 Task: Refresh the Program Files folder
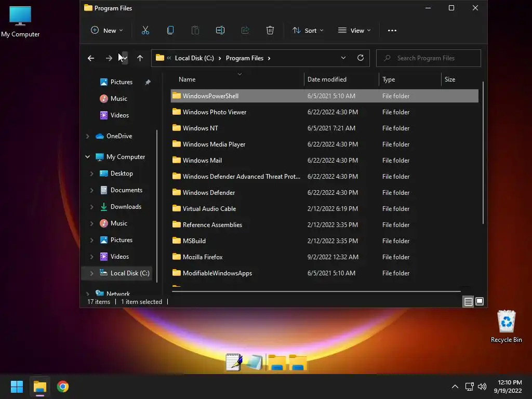tap(361, 58)
